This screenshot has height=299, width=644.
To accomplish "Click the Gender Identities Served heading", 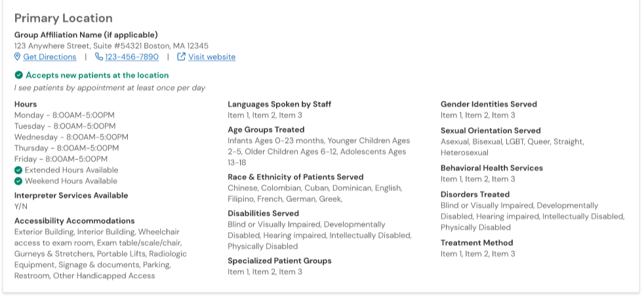I will coord(489,104).
